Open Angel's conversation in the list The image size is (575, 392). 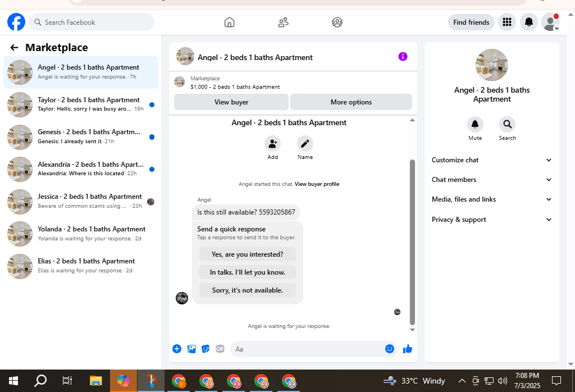[81, 72]
